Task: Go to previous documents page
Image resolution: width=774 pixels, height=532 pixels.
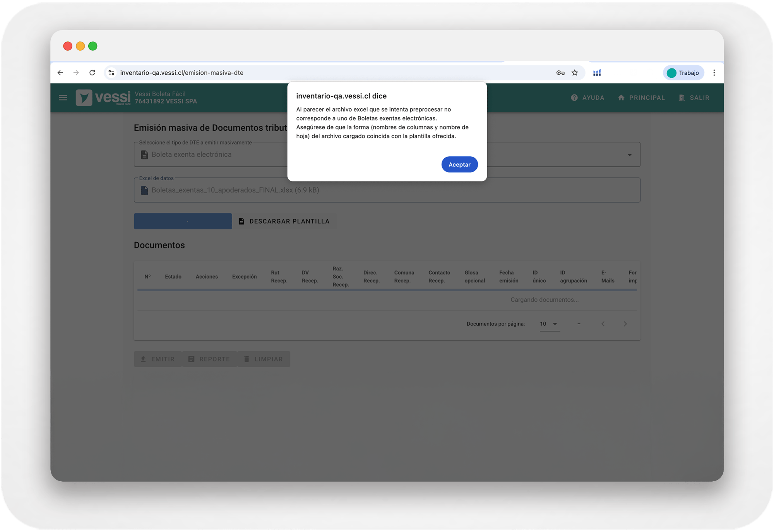Action: click(603, 324)
